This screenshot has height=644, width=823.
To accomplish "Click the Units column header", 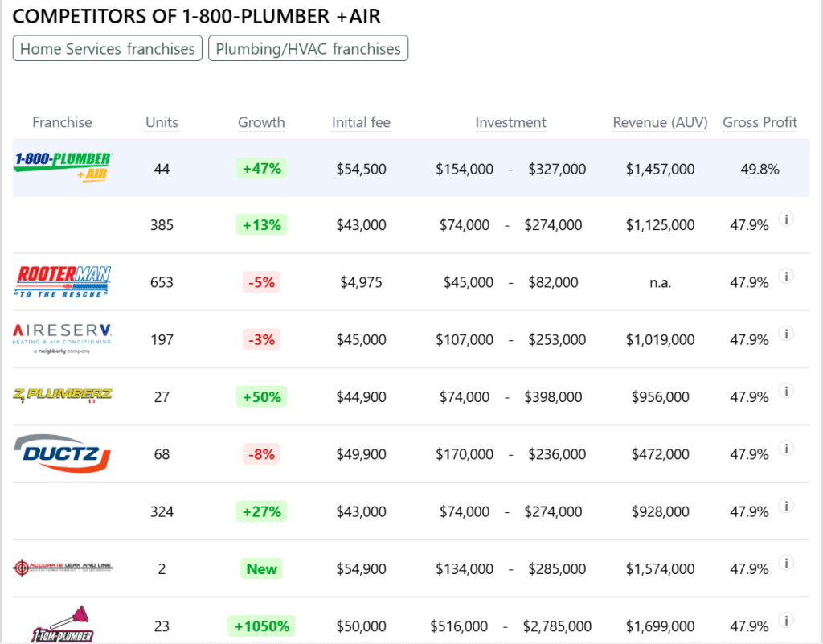I will point(162,122).
